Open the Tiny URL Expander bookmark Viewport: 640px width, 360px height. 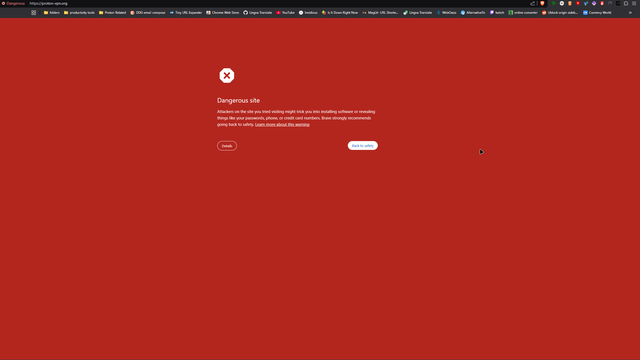point(186,13)
